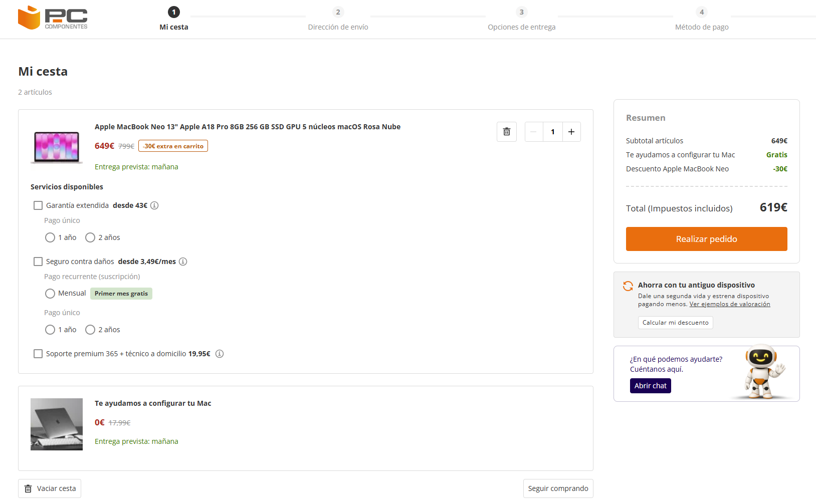
Task: Select 2 años under Seguro contra daños
Action: pyautogui.click(x=90, y=330)
